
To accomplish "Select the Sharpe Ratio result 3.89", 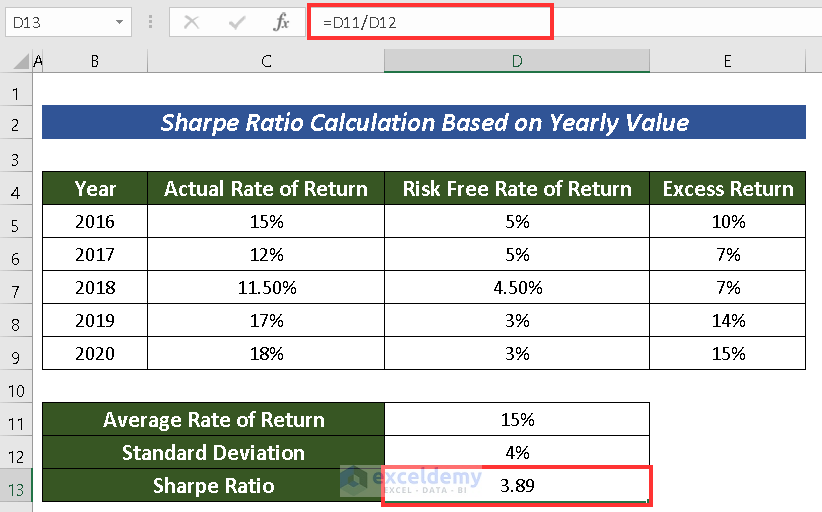I will (517, 485).
